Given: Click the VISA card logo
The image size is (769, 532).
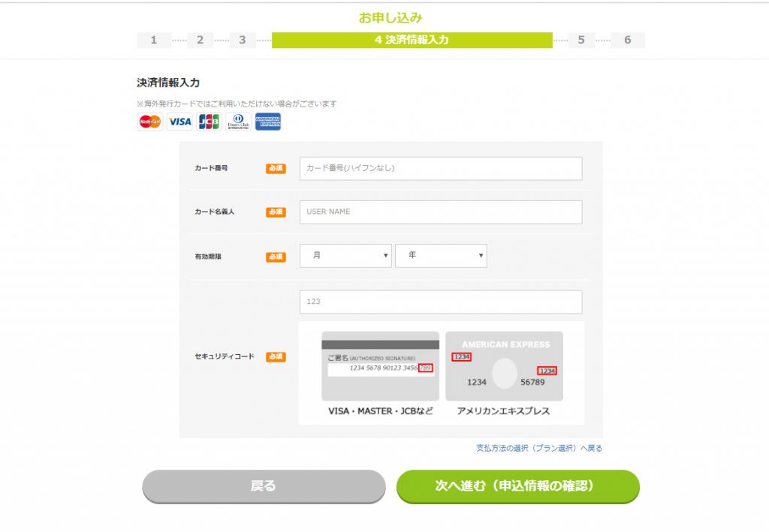Looking at the screenshot, I should point(179,122).
